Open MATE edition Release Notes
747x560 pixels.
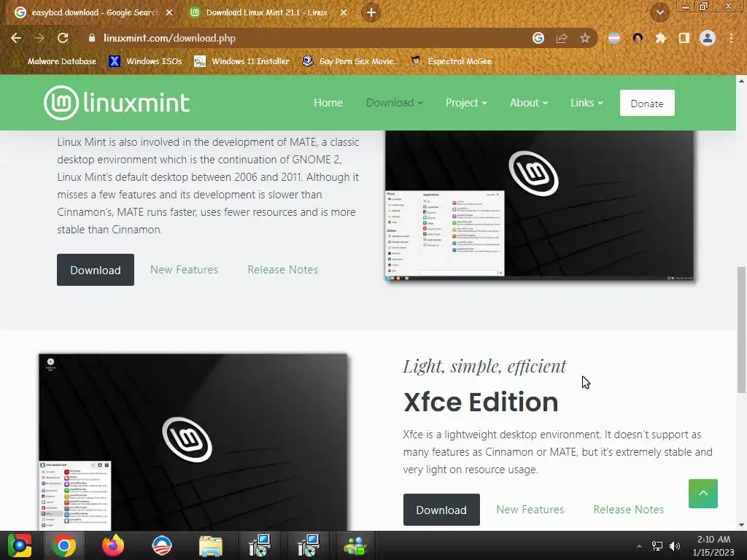click(x=282, y=270)
